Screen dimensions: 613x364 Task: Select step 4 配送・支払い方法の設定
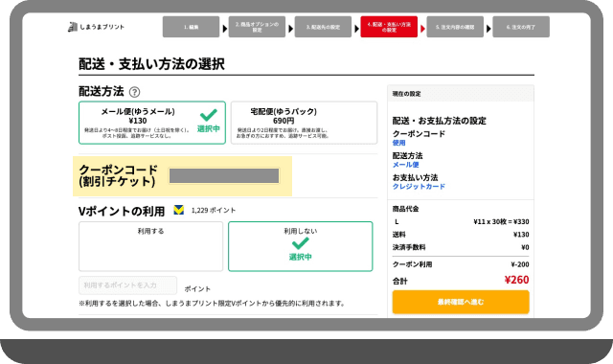pos(389,27)
